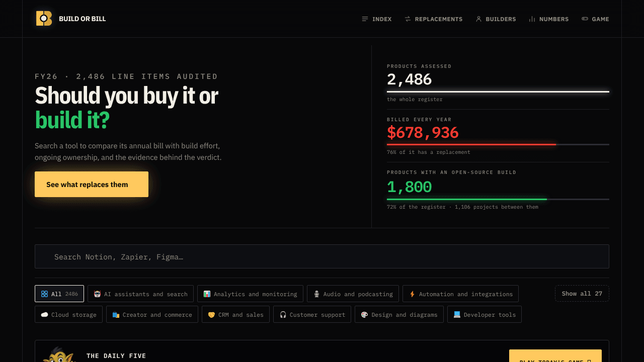Filter by Audio and podcasting
Image resolution: width=644 pixels, height=362 pixels.
tap(353, 294)
